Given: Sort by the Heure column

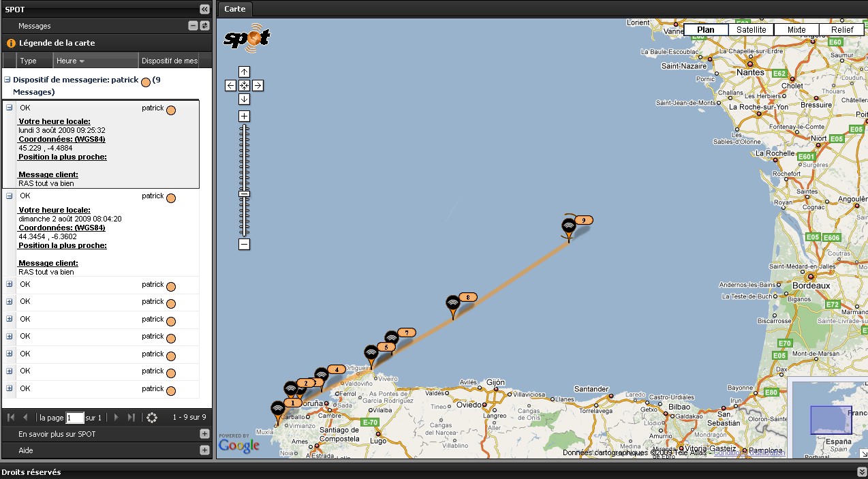Looking at the screenshot, I should pos(95,61).
